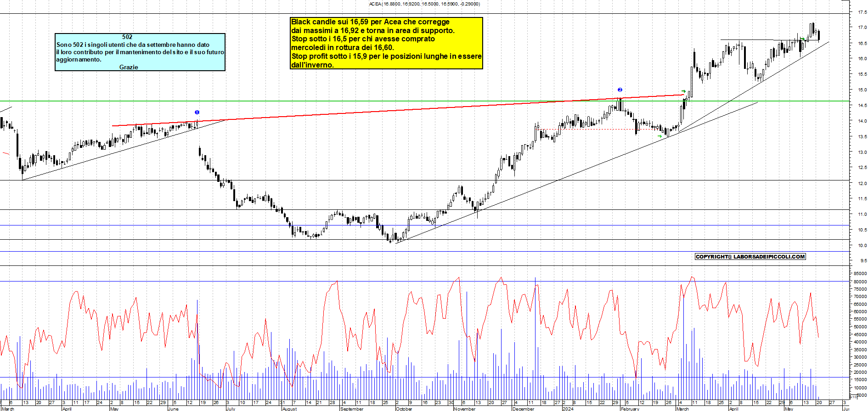The width and height of the screenshot is (868, 411).
Task: Click the word "aggiornamento." in cyan box
Action: [x=79, y=59]
